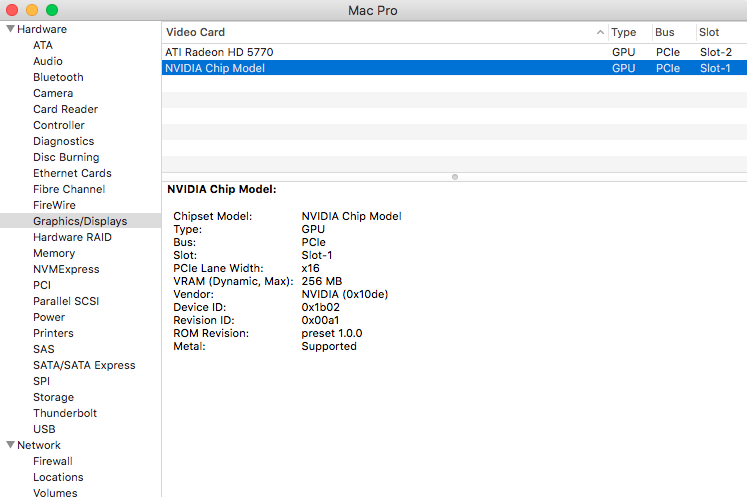Minimize the Mac Pro window
Viewport: 747px width, 497px height.
click(x=32, y=10)
